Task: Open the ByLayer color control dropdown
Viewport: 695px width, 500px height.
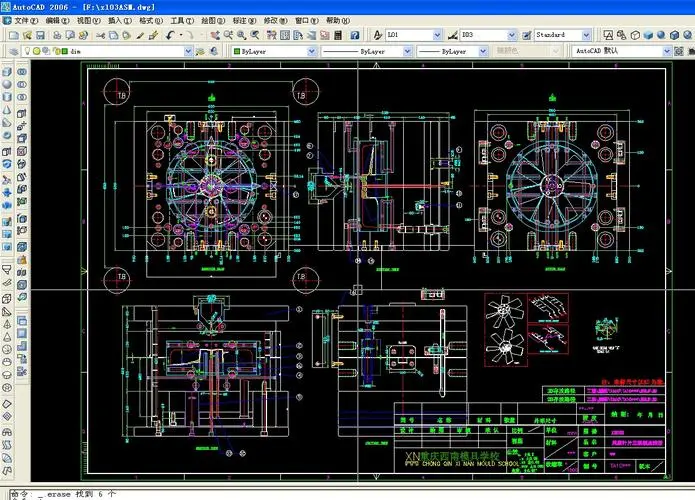Action: click(311, 50)
